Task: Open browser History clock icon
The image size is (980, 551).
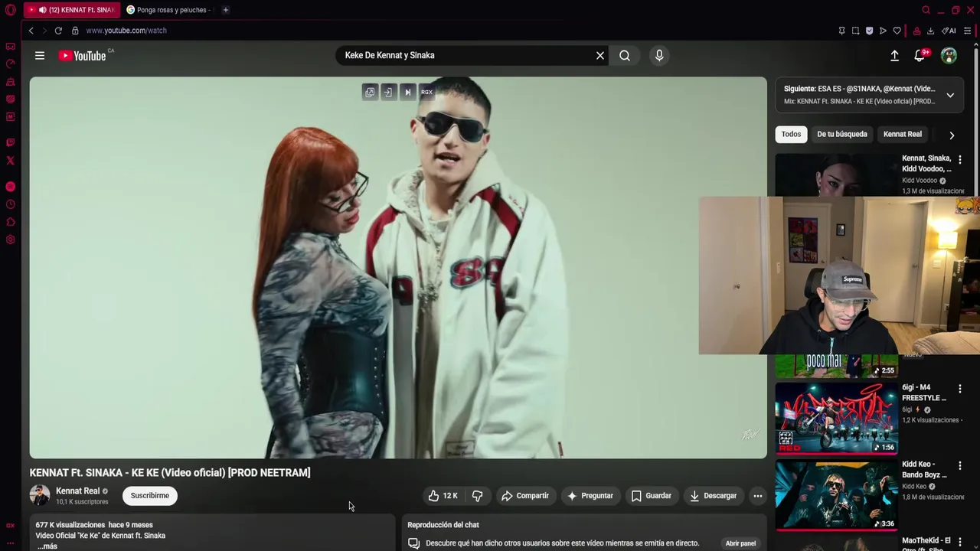Action: [x=10, y=204]
